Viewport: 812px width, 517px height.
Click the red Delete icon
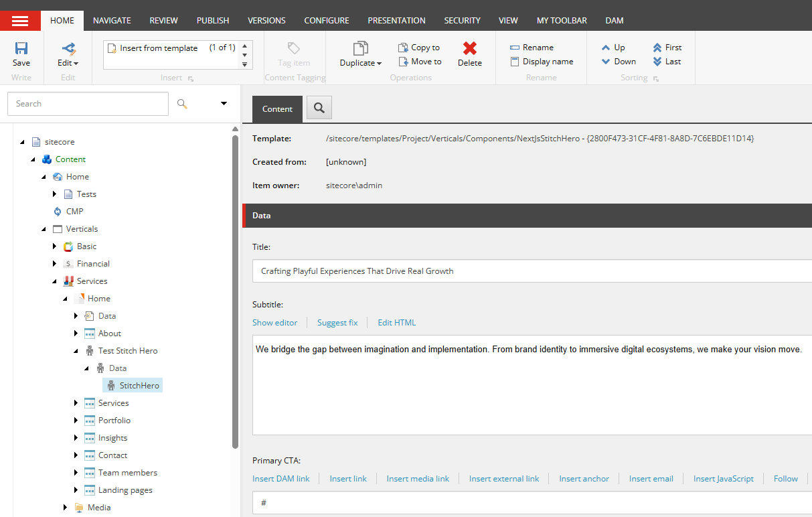click(x=469, y=49)
